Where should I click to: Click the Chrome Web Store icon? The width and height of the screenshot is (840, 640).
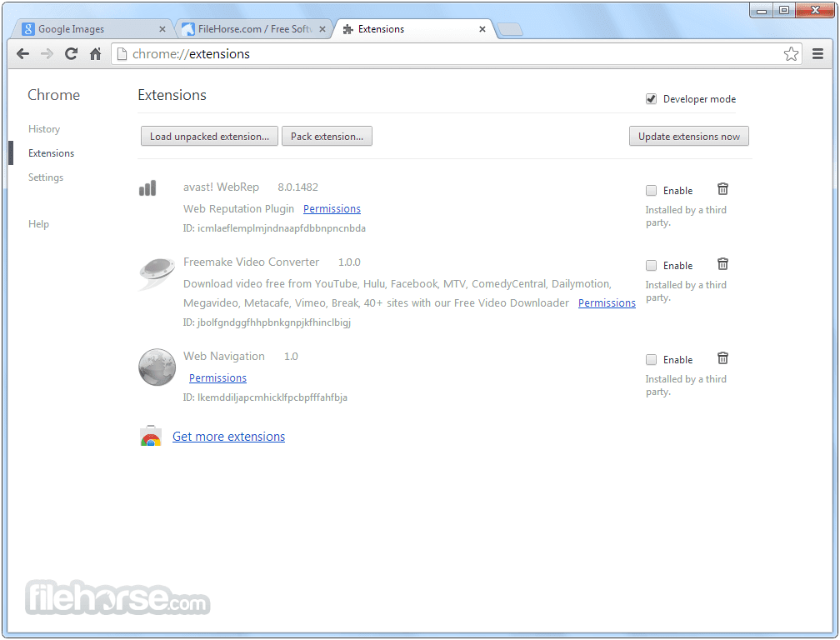click(151, 436)
